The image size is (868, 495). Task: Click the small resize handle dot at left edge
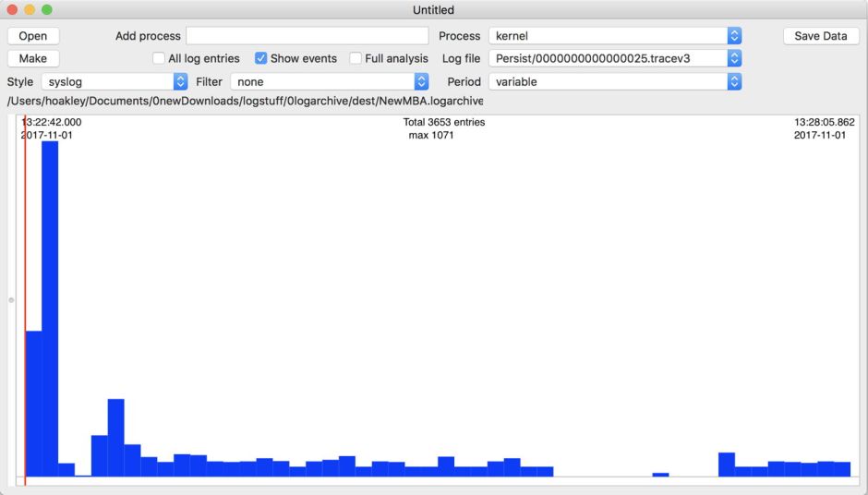[x=11, y=300]
